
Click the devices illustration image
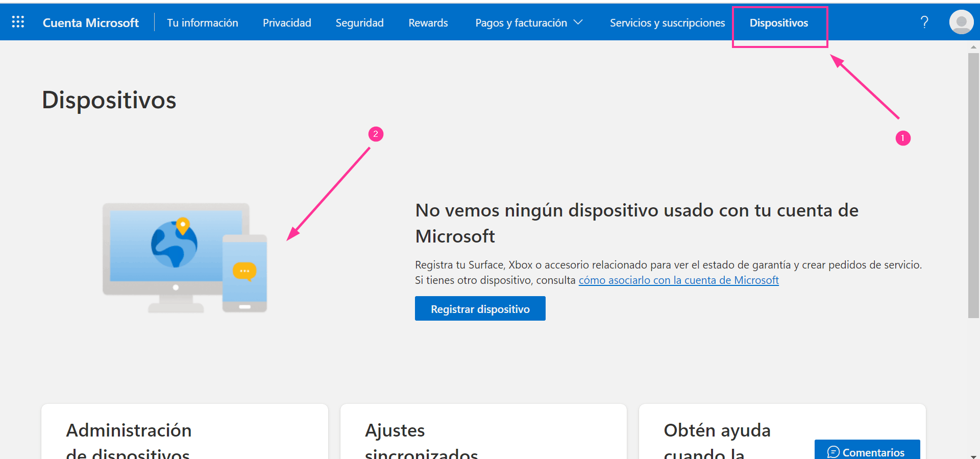[x=185, y=257]
